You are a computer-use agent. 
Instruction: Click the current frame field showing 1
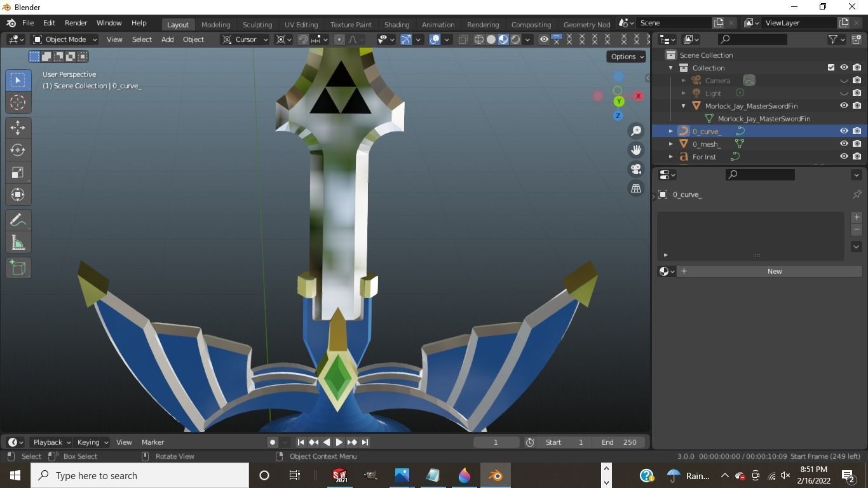click(496, 442)
